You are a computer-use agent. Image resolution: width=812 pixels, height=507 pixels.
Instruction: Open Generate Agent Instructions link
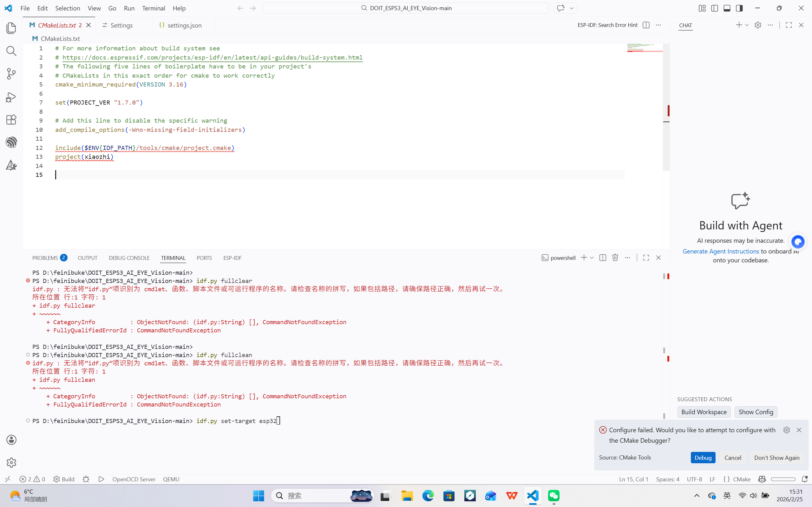[x=720, y=251]
